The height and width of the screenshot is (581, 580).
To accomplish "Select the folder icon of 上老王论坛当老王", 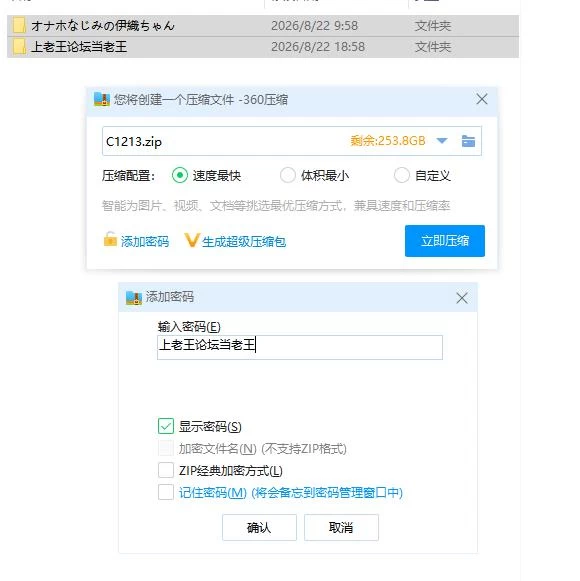I will click(19, 47).
